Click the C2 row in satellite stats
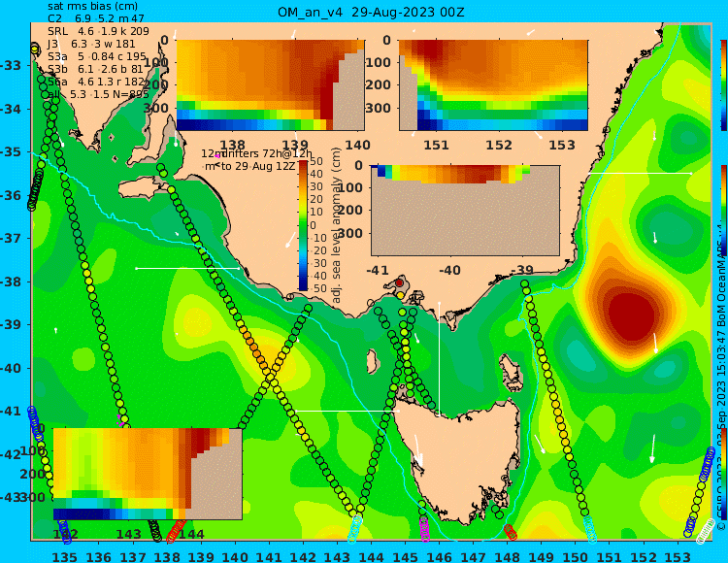728x563 pixels. [96, 18]
